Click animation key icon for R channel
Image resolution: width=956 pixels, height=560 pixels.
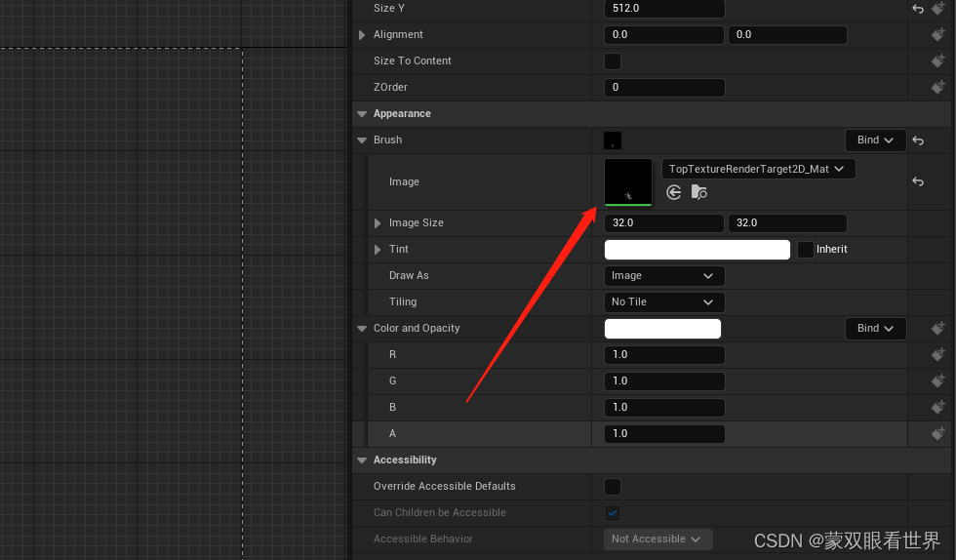coord(937,354)
